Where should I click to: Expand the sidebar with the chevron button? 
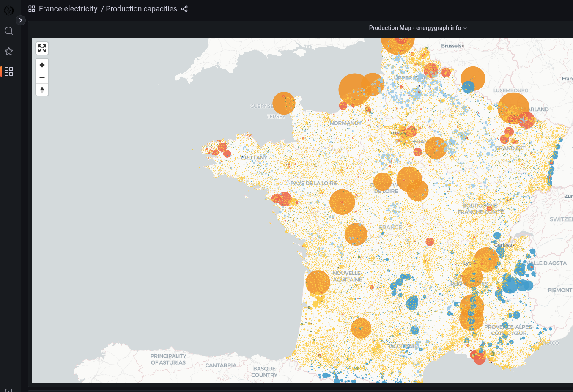point(20,20)
